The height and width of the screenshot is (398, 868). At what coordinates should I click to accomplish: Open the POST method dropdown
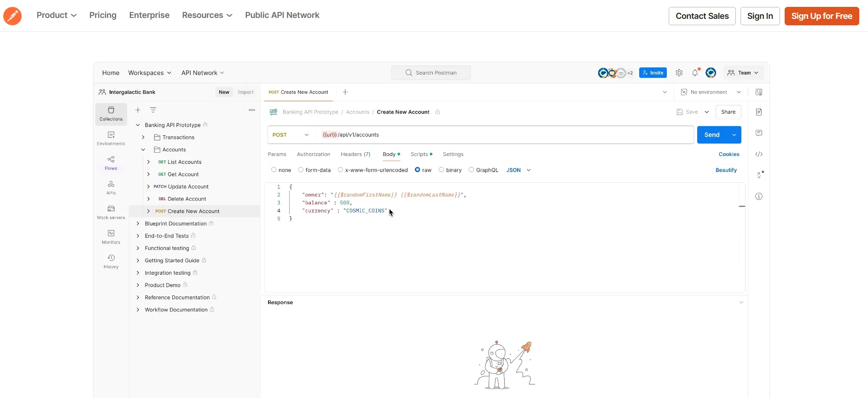291,135
